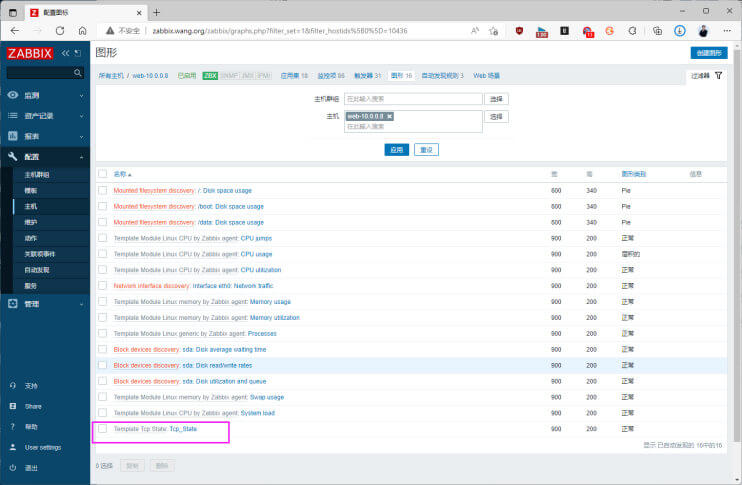This screenshot has width=742, height=485.
Task: Click the 创建图形 button
Action: click(708, 53)
